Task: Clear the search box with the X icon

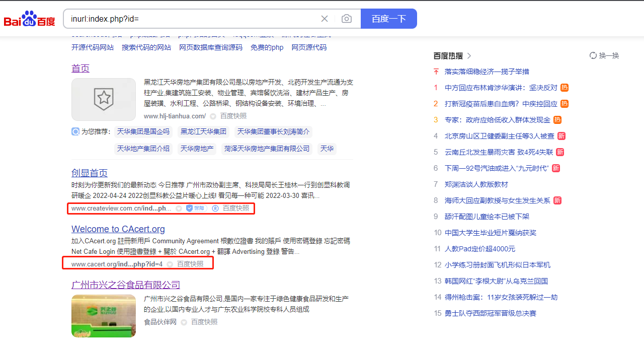Action: click(x=325, y=19)
